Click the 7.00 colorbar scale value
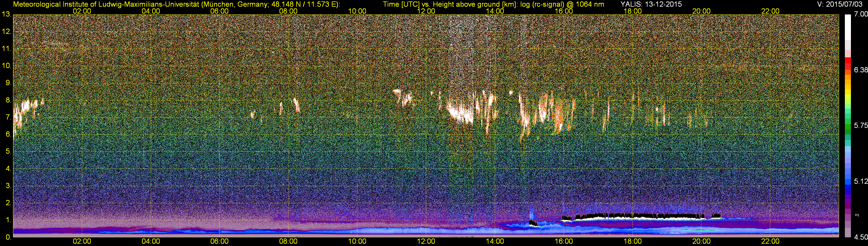The width and height of the screenshot is (868, 246). [x=860, y=14]
